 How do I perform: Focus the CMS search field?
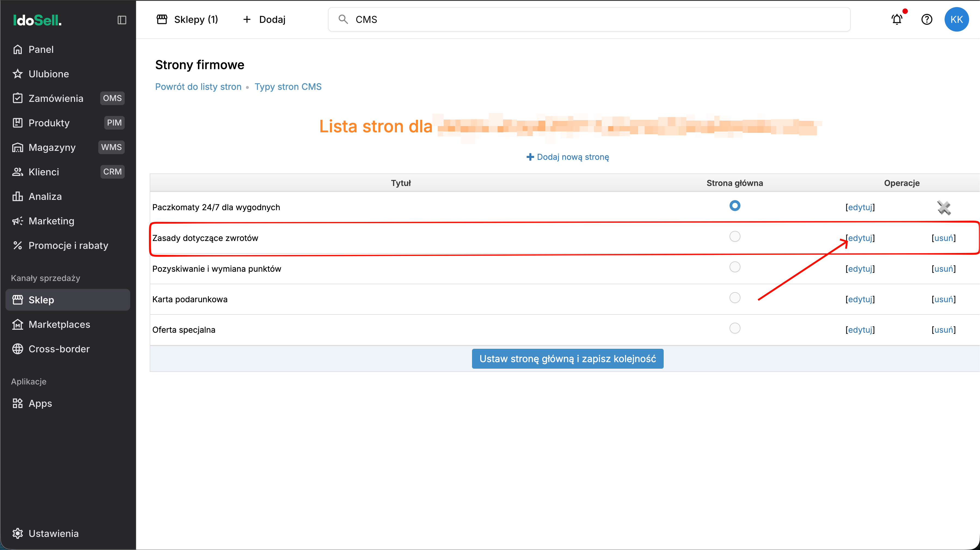589,19
